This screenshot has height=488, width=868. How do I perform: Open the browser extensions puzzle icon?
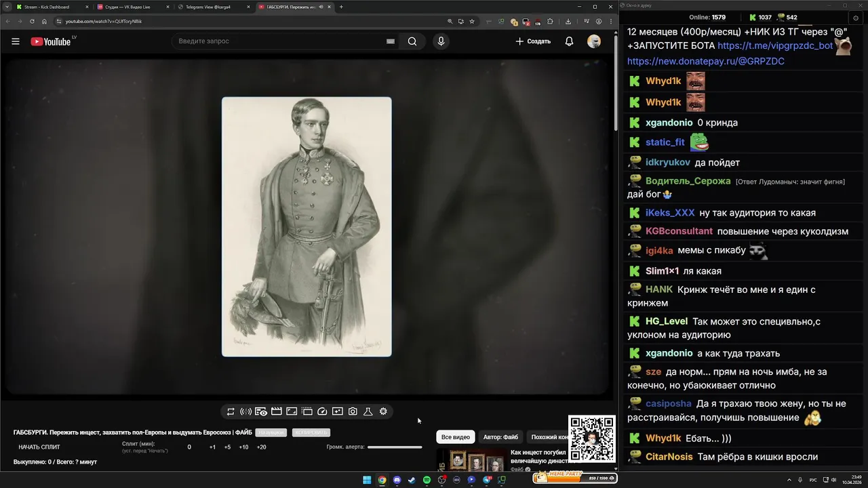click(x=550, y=21)
